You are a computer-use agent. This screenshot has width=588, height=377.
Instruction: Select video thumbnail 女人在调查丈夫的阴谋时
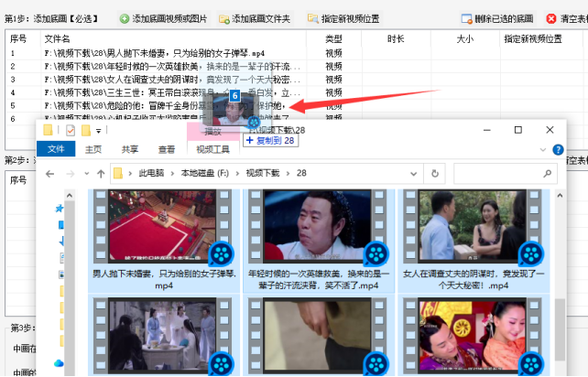click(x=473, y=225)
